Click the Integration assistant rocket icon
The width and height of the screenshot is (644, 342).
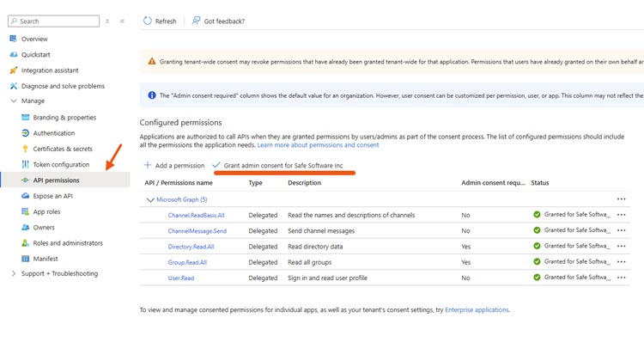pos(14,70)
